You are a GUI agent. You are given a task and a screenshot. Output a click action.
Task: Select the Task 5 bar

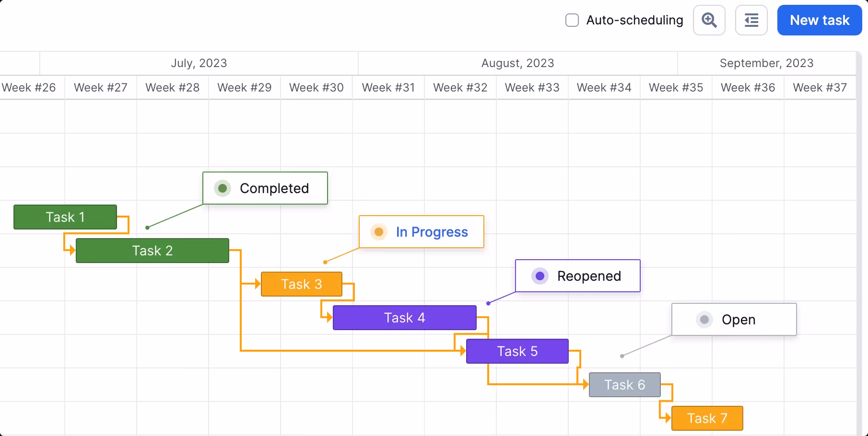coord(517,351)
